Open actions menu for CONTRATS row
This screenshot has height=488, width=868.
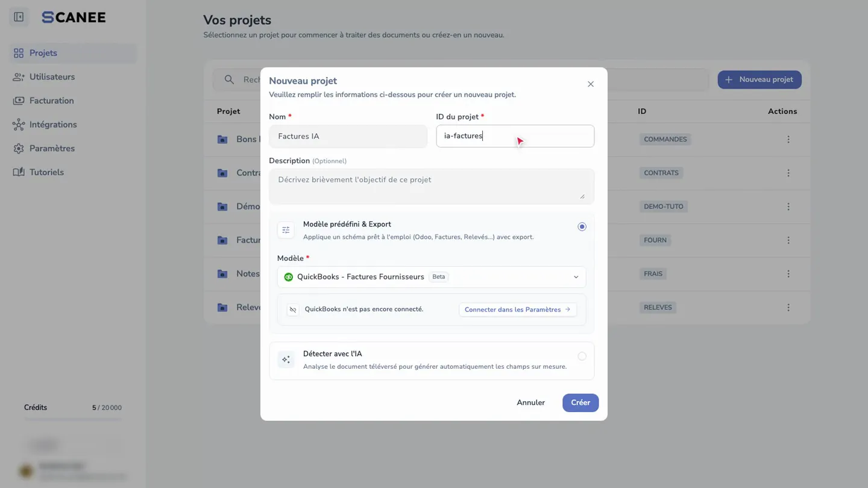click(788, 173)
